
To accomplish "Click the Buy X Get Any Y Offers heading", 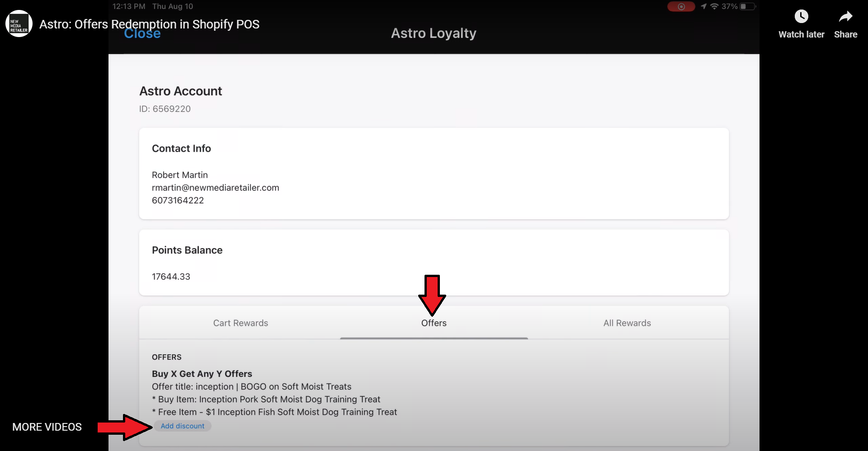I will (x=202, y=374).
